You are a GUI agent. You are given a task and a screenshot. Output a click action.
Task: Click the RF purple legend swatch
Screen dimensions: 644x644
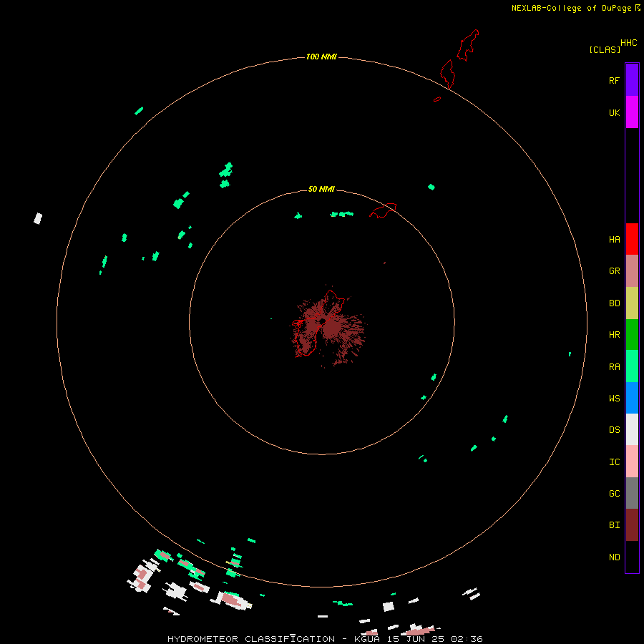pyautogui.click(x=632, y=80)
